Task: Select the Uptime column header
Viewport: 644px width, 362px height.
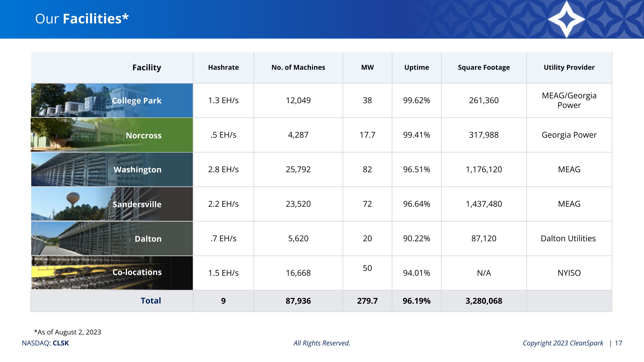Action: [x=416, y=67]
